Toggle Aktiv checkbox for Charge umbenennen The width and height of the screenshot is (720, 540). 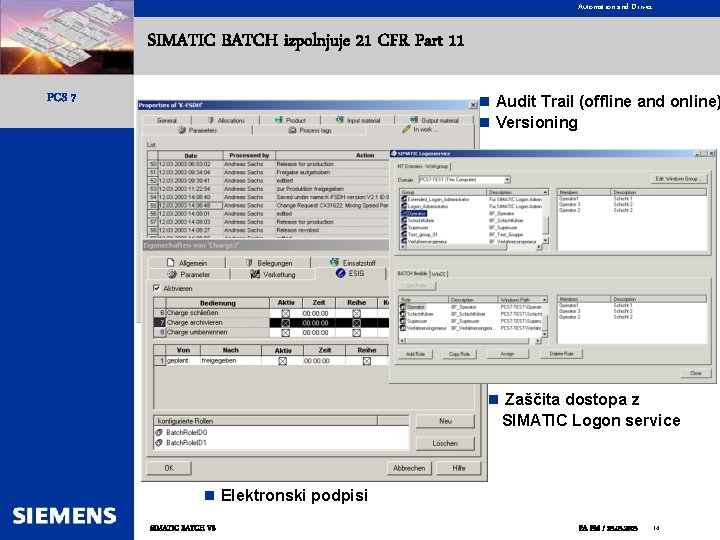tap(285, 332)
